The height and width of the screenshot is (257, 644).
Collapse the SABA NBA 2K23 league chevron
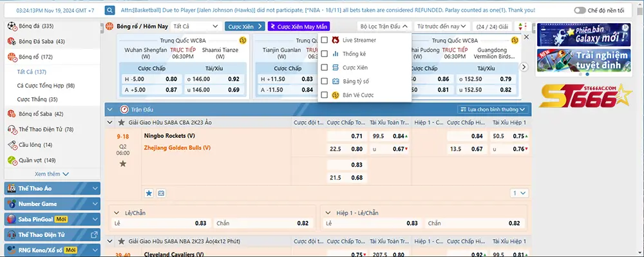[x=109, y=242]
